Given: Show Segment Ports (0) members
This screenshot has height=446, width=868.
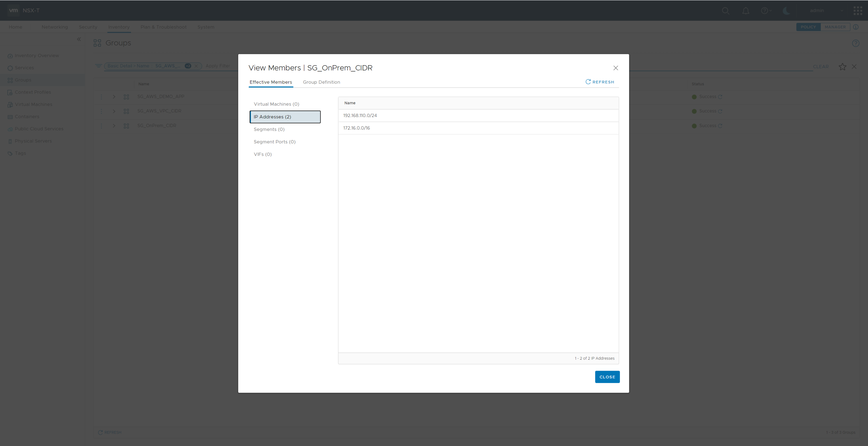Looking at the screenshot, I should coord(274,142).
